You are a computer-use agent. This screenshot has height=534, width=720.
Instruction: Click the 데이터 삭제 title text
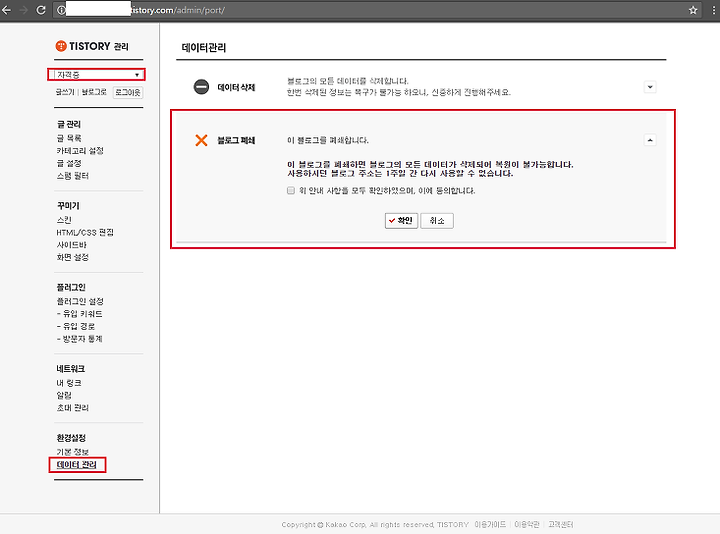click(236, 87)
